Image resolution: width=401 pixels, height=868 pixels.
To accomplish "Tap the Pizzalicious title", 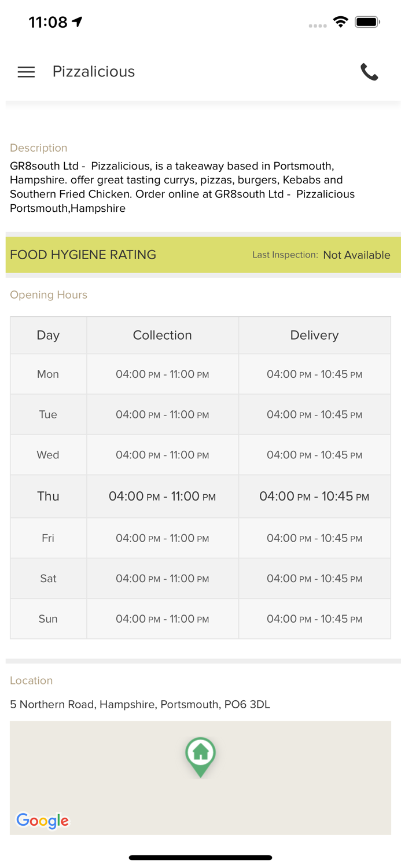I will click(94, 72).
